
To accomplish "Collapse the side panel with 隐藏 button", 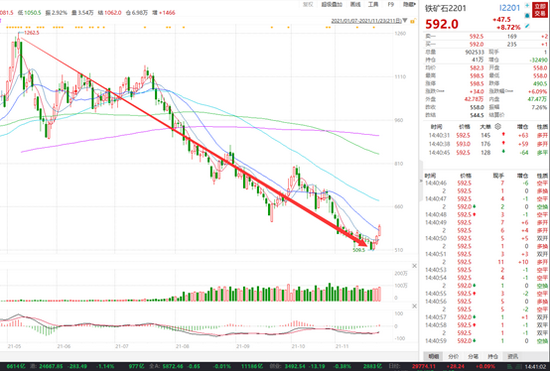I will (409, 5).
